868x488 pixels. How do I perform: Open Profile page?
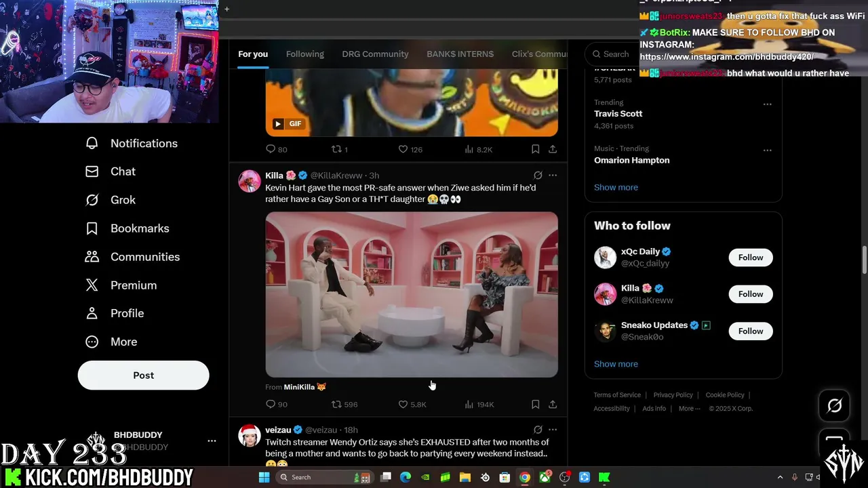(x=115, y=313)
